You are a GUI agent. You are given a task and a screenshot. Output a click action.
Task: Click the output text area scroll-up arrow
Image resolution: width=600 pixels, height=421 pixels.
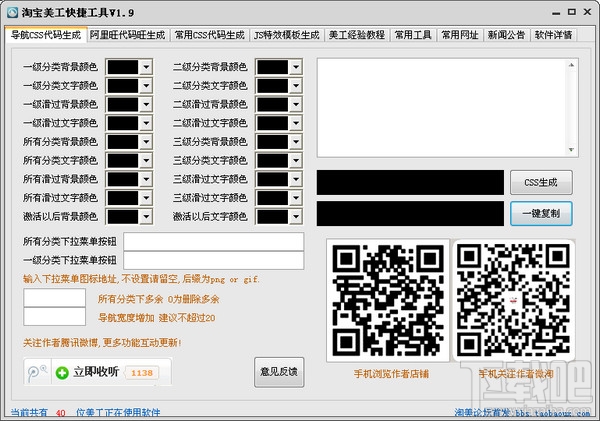click(x=571, y=65)
